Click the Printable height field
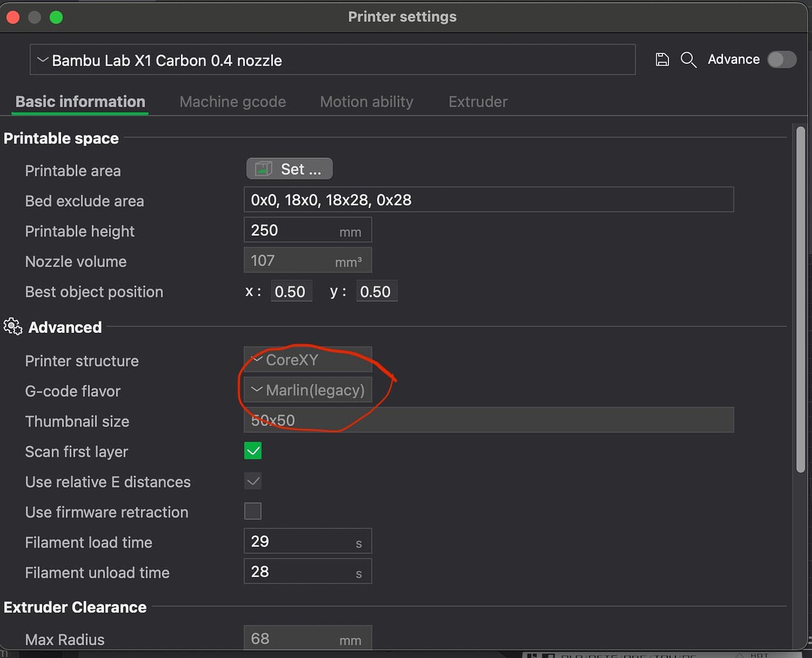This screenshot has height=658, width=812. pyautogui.click(x=307, y=230)
